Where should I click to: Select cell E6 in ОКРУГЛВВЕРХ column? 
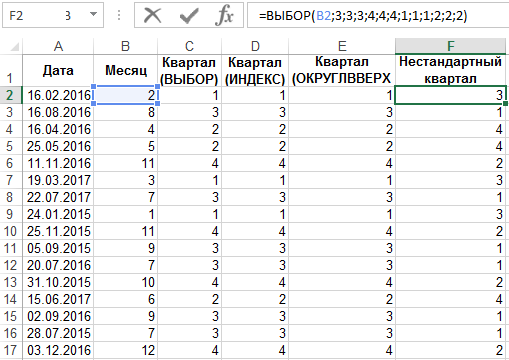(342, 163)
